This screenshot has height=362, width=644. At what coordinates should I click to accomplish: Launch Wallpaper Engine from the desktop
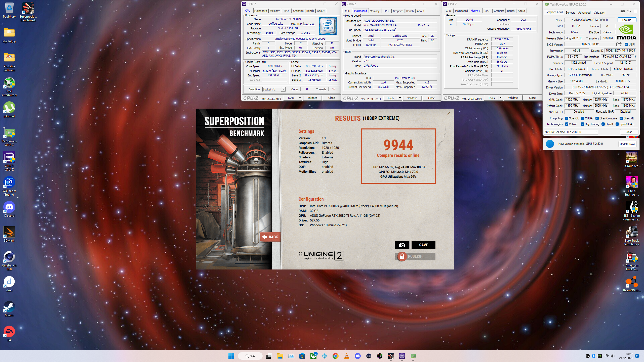(x=9, y=186)
